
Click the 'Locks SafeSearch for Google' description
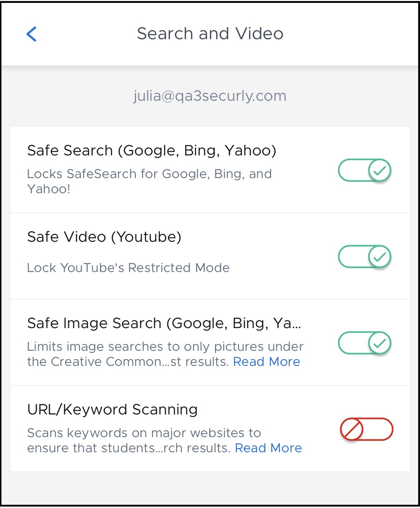149,174
